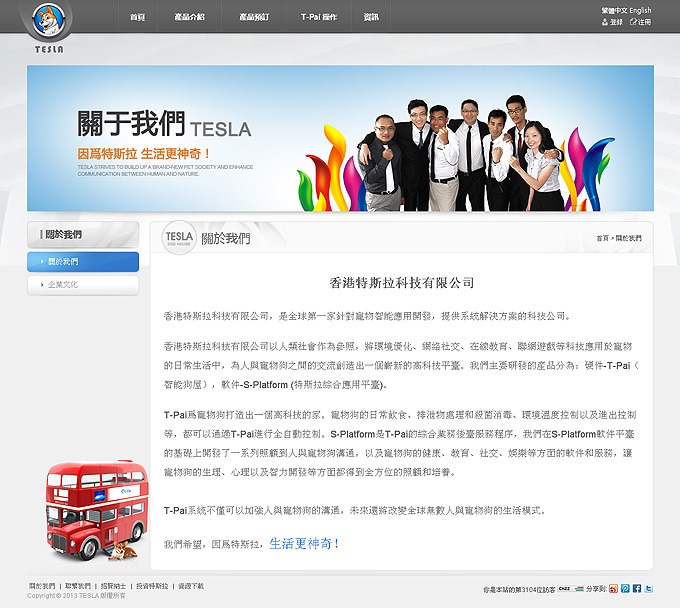Select 關於我們 in the sidebar
Image resolution: width=680 pixels, height=608 pixels.
(83, 262)
